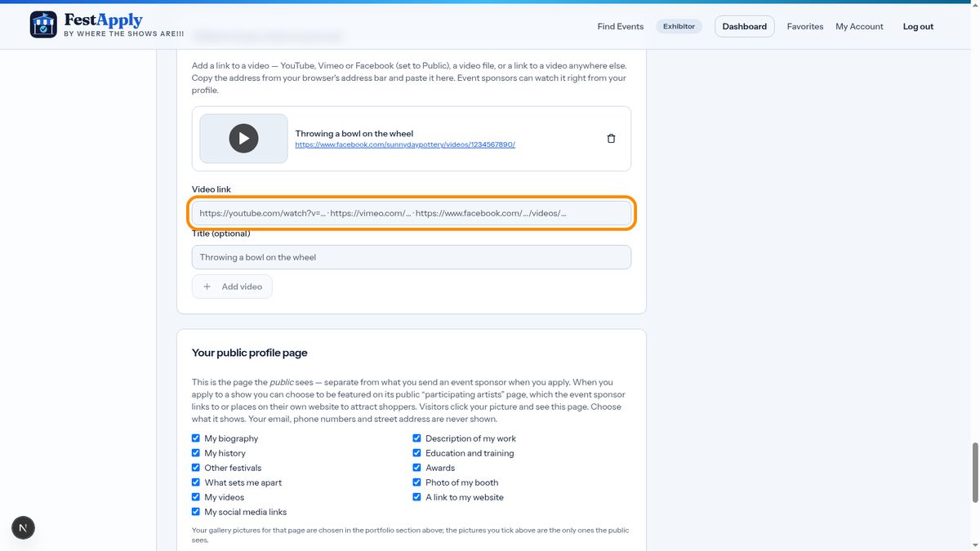Click the Log out button

(918, 26)
